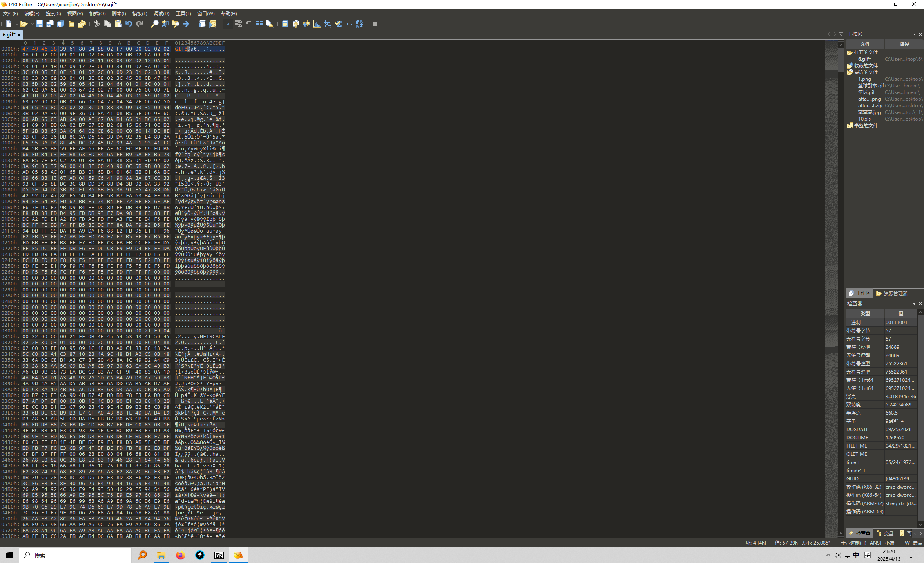Expand the Workspace panel options arrow

(914, 34)
